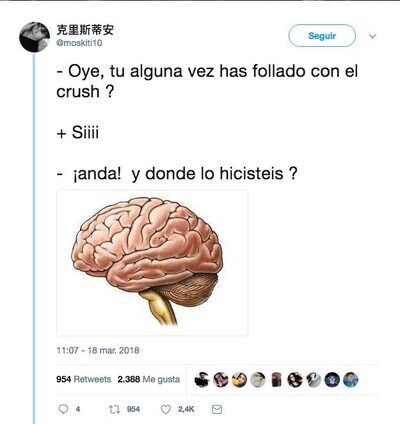Click the tweet text about the crush
Screen dimensions: 400x424
(x=207, y=122)
